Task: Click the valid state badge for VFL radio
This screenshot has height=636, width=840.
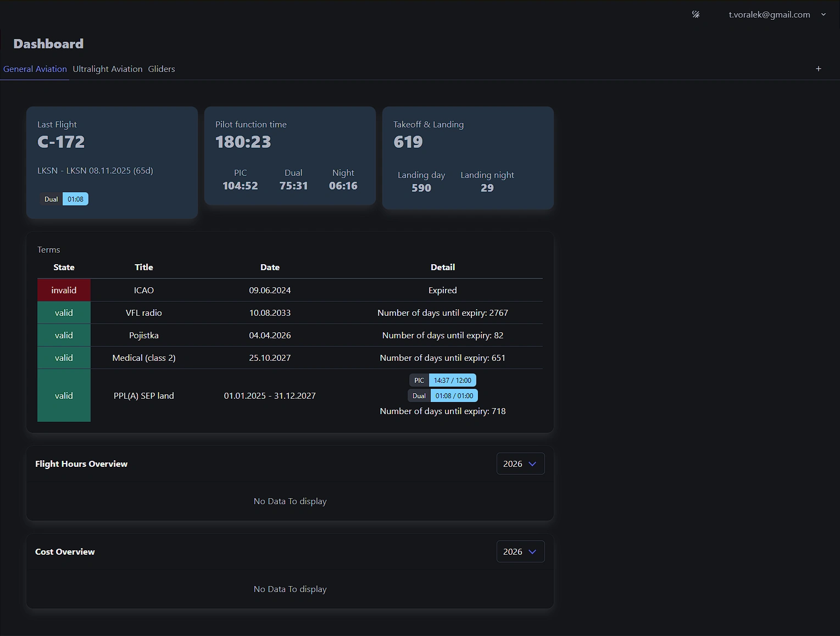Action: click(x=64, y=313)
